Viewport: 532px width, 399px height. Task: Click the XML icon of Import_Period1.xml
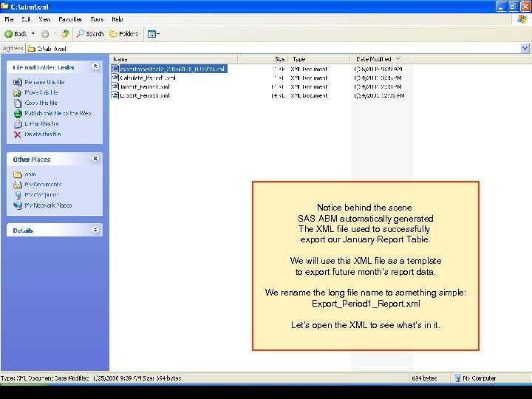pyautogui.click(x=115, y=86)
